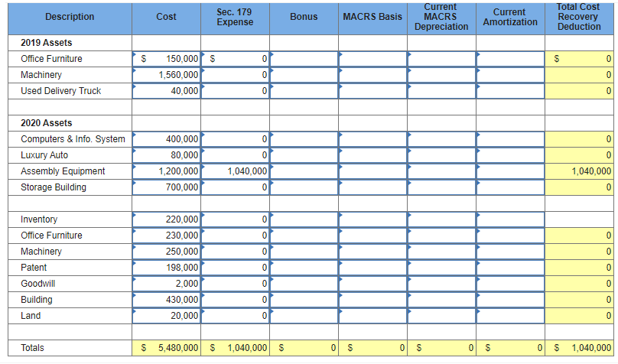Click the Sec. 179 Expense column header
Screen dimensions: 618x364
point(235,17)
